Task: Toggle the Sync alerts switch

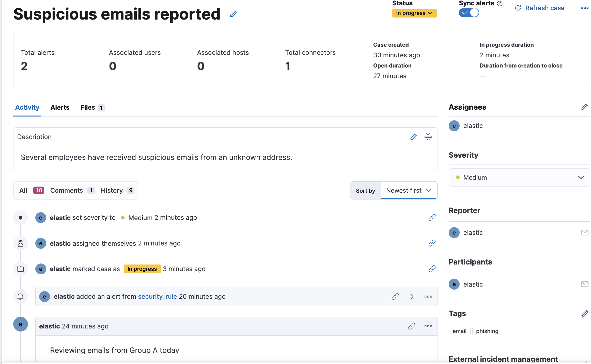Action: (469, 13)
